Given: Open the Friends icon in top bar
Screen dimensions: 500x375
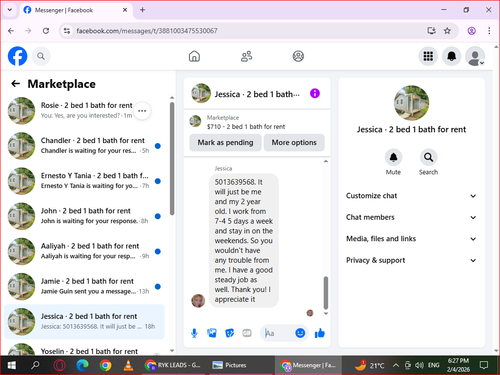Looking at the screenshot, I should point(246,56).
